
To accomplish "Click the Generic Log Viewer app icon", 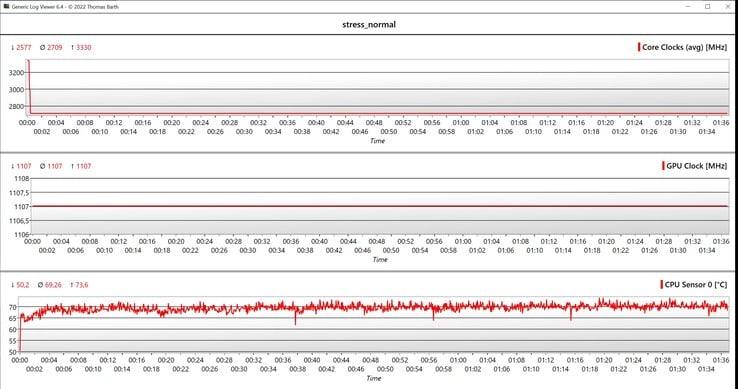I will click(x=6, y=7).
